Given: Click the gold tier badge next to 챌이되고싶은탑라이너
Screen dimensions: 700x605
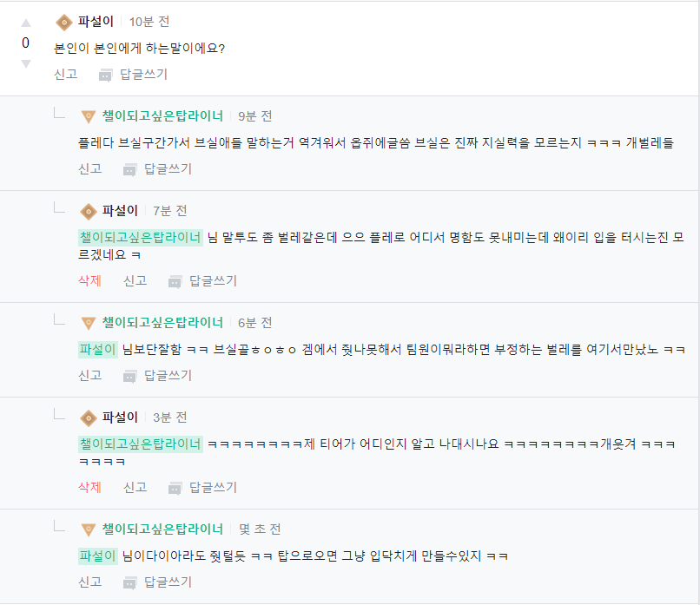Looking at the screenshot, I should pos(87,115).
